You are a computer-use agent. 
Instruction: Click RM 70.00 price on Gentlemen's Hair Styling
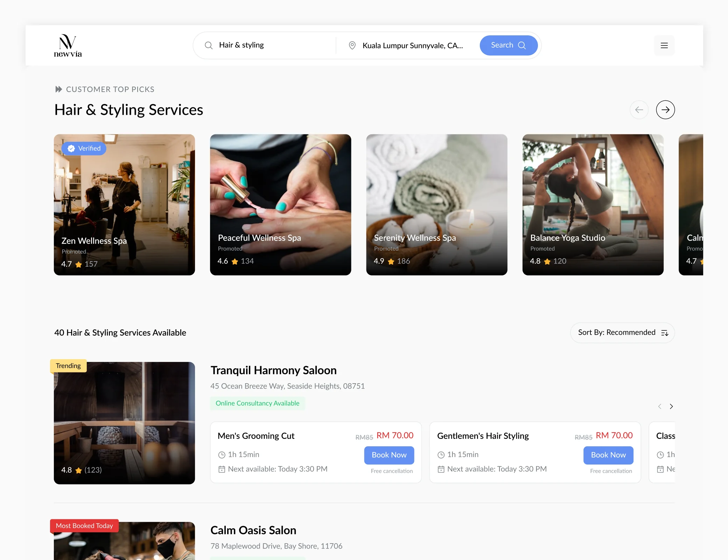614,435
